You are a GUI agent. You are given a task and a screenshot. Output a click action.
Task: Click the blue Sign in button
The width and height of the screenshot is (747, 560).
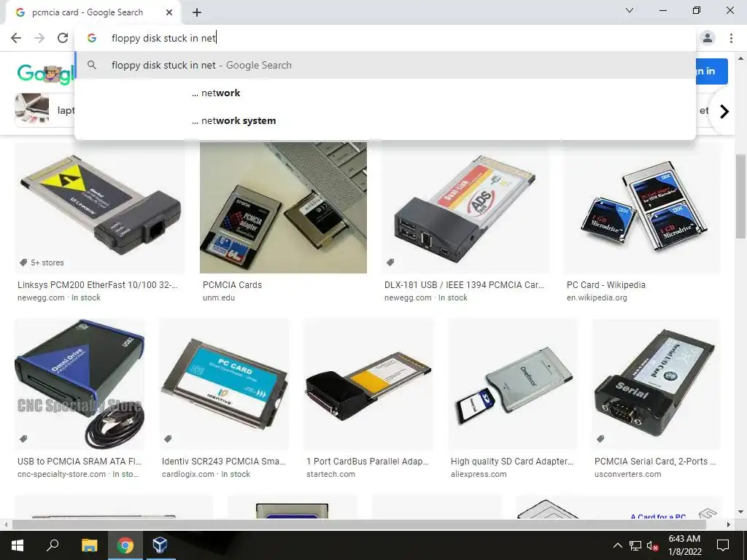711,71
